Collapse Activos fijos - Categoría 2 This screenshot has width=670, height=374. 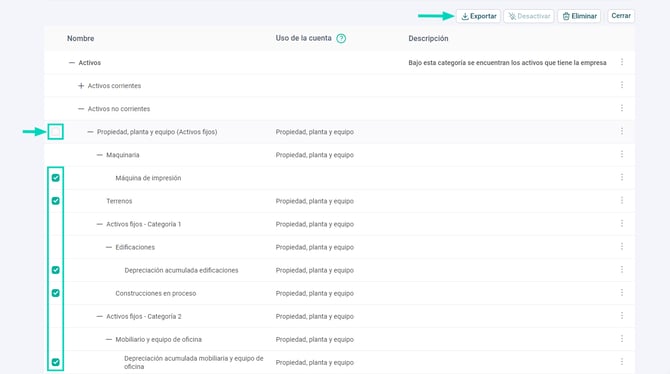point(99,317)
